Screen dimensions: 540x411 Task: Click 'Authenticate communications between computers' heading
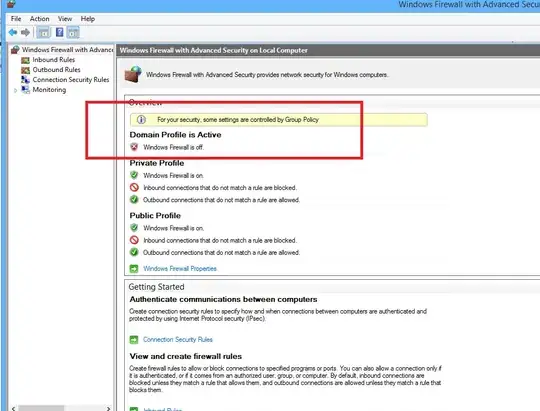coord(223,299)
